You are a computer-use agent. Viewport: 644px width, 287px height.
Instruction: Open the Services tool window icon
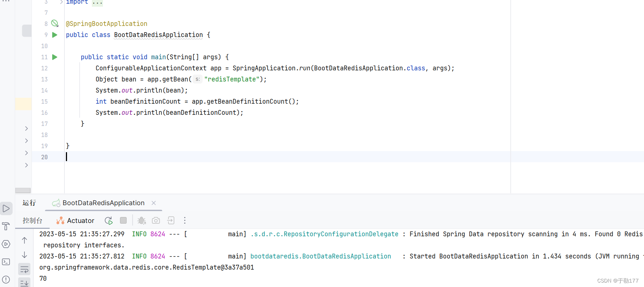point(6,244)
